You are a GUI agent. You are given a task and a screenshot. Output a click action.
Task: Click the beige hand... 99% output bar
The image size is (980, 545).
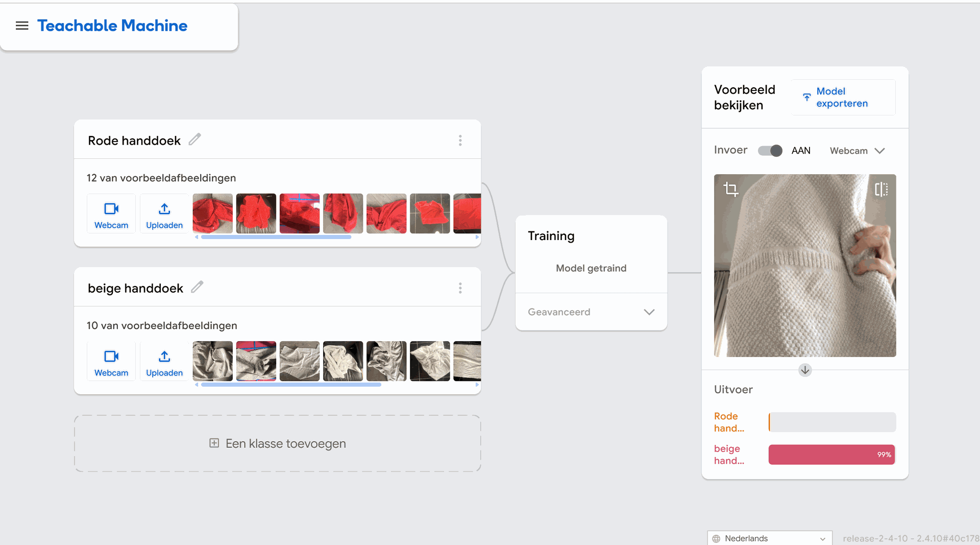[x=832, y=455]
